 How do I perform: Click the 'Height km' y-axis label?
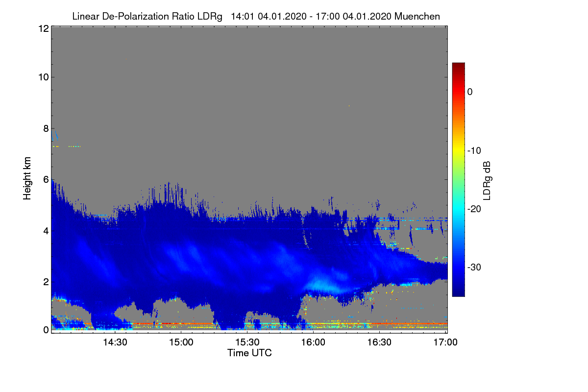pos(27,179)
